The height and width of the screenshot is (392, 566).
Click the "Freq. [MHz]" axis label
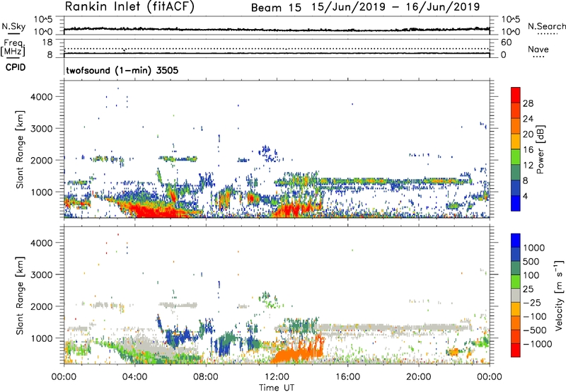click(13, 48)
